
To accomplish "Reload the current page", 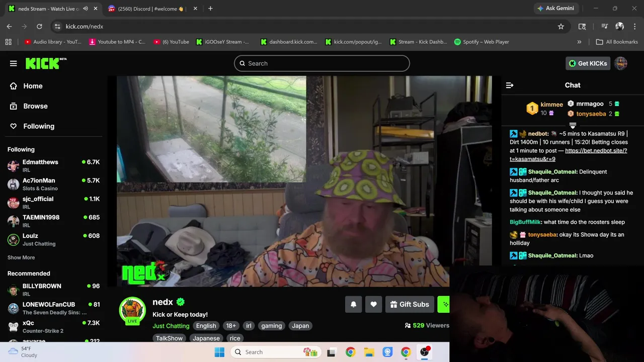I will [39, 27].
